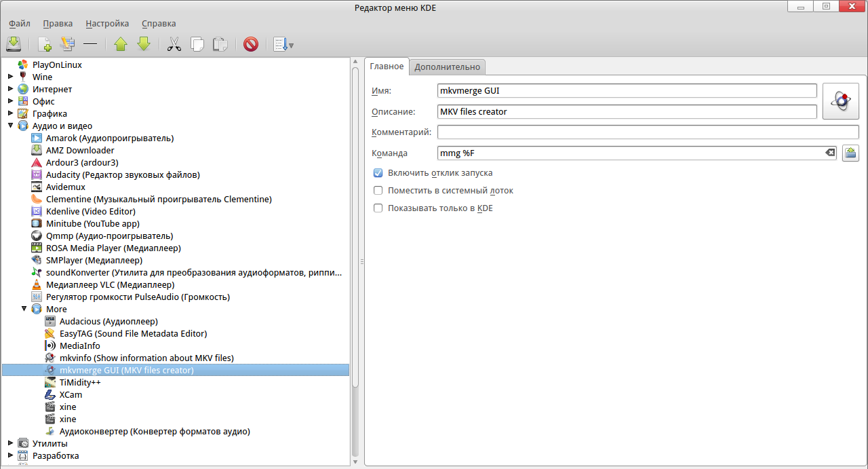The image size is (868, 469).
Task: Click the New Submenu toolbar icon
Action: [66, 44]
